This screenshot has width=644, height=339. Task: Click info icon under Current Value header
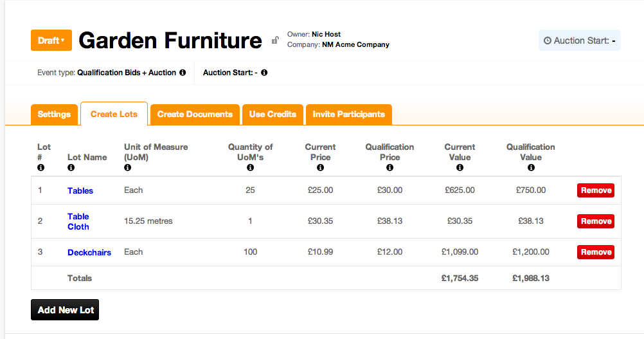[x=460, y=168]
